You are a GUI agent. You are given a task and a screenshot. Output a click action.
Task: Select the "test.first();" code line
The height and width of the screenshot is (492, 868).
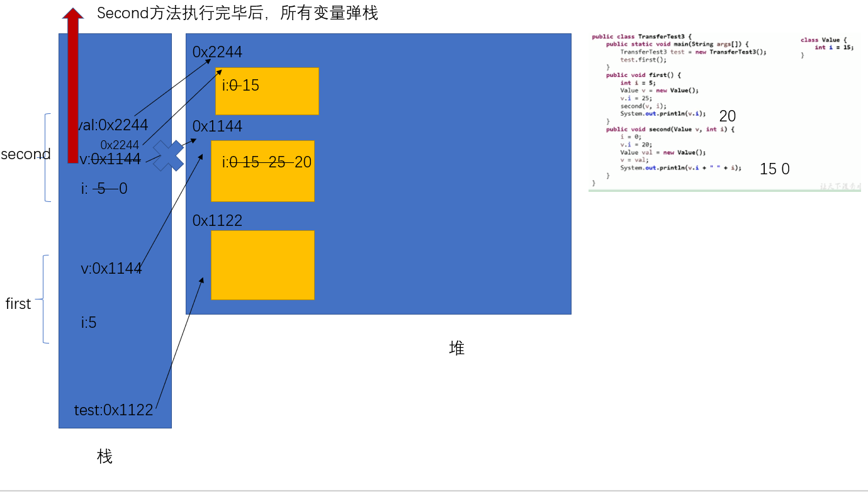643,60
